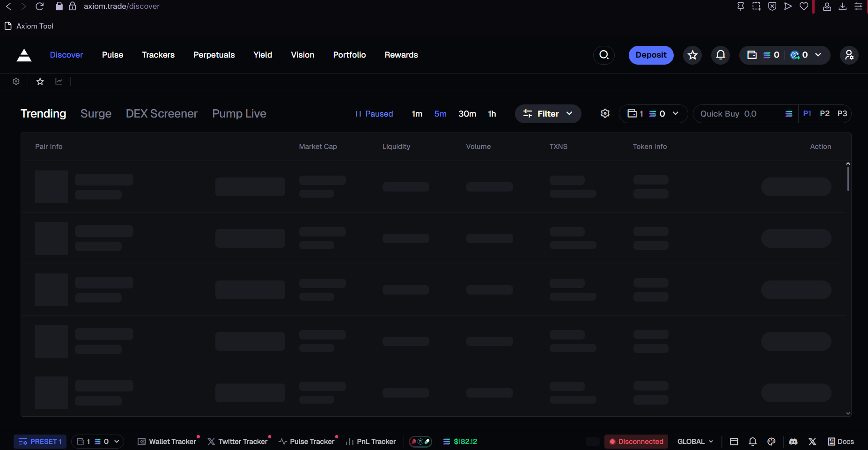This screenshot has width=868, height=450.
Task: Open the X social icon in footer
Action: 812,442
